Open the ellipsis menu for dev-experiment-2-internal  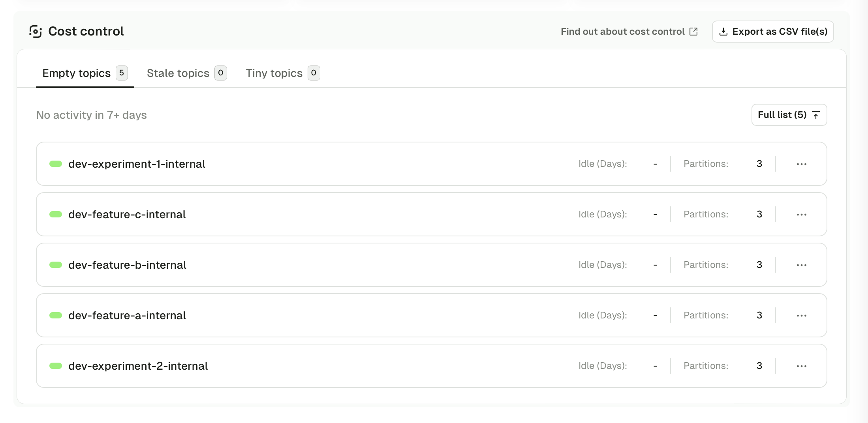pos(802,366)
